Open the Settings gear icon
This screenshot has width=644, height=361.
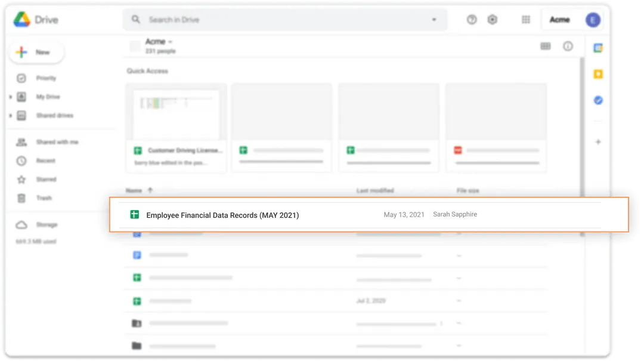point(492,19)
